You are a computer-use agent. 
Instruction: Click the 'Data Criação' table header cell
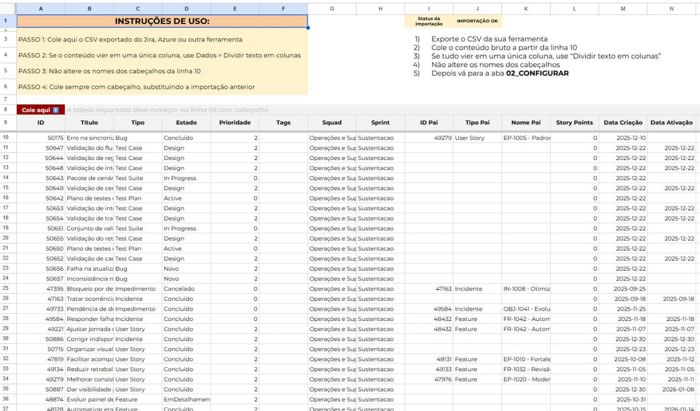tap(623, 122)
